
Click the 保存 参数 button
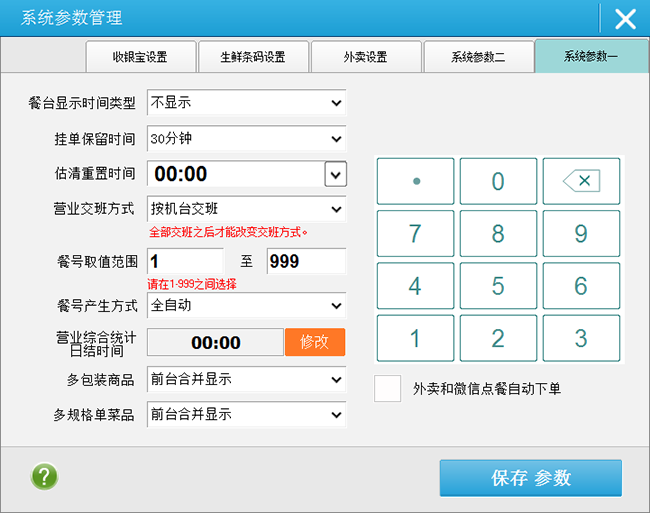pos(530,478)
